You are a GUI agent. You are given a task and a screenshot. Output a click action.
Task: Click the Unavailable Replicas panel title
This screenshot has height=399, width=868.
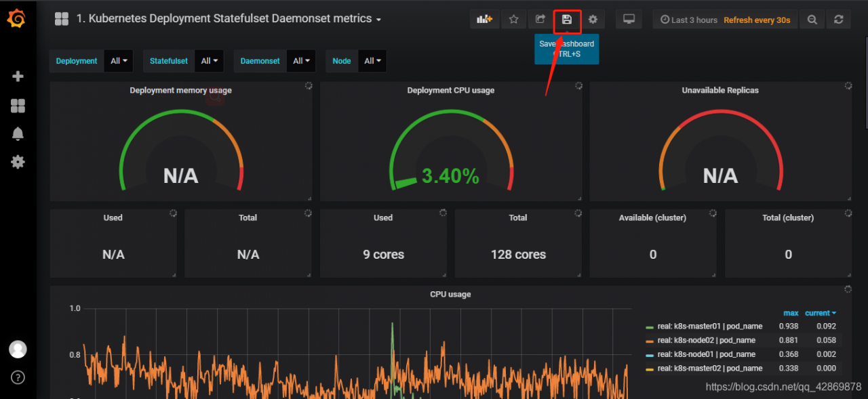pyautogui.click(x=720, y=90)
